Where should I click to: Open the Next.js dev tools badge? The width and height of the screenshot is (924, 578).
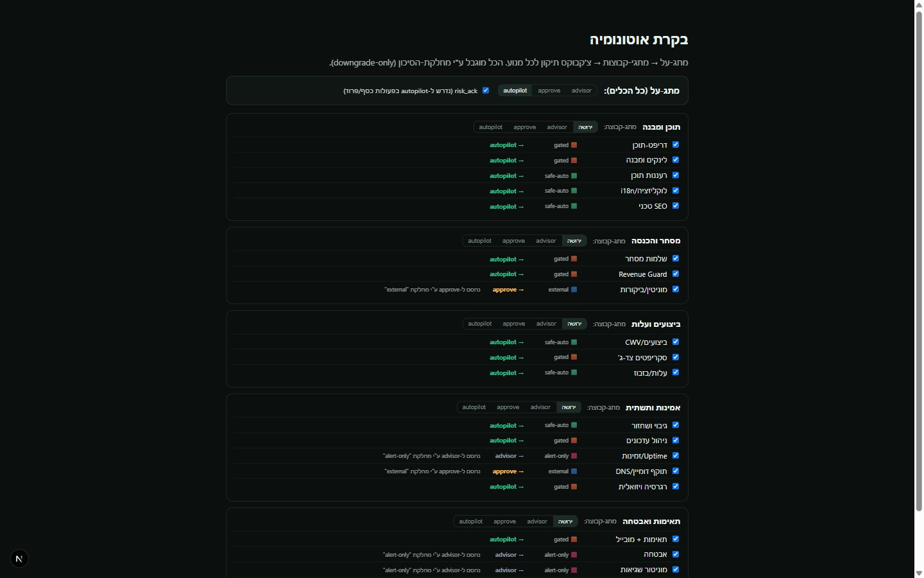click(19, 559)
